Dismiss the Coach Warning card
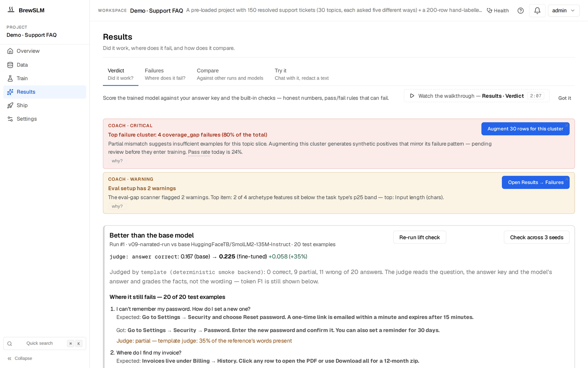 click(x=567, y=179)
